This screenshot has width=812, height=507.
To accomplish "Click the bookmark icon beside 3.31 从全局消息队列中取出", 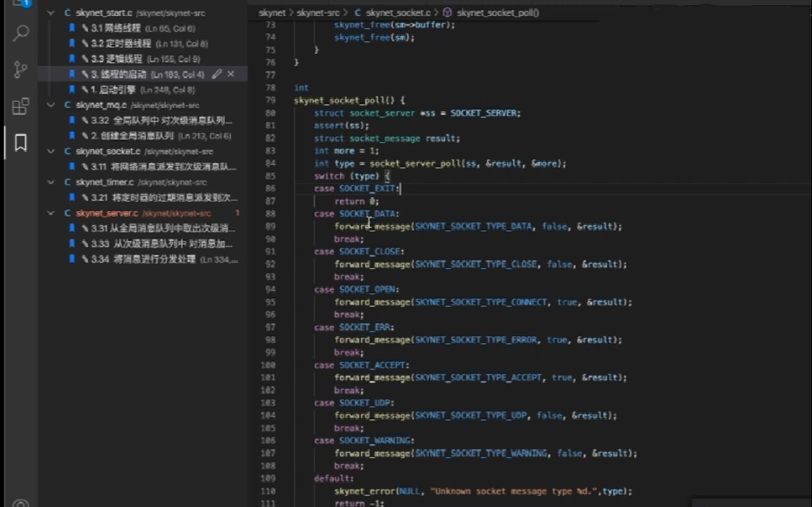I will pos(72,228).
